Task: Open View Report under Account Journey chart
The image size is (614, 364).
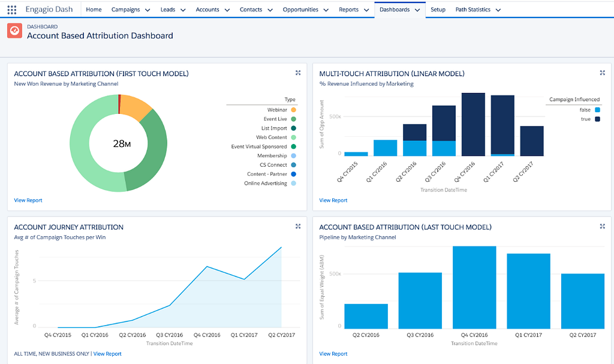Action: tap(107, 354)
